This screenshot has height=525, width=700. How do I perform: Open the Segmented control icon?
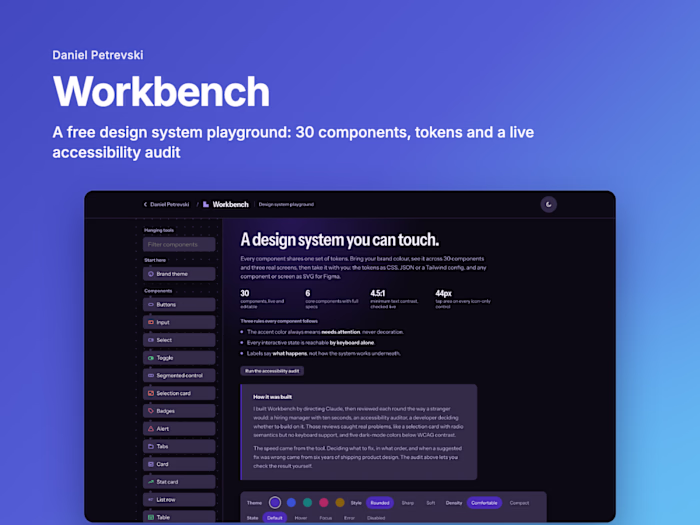tap(151, 375)
